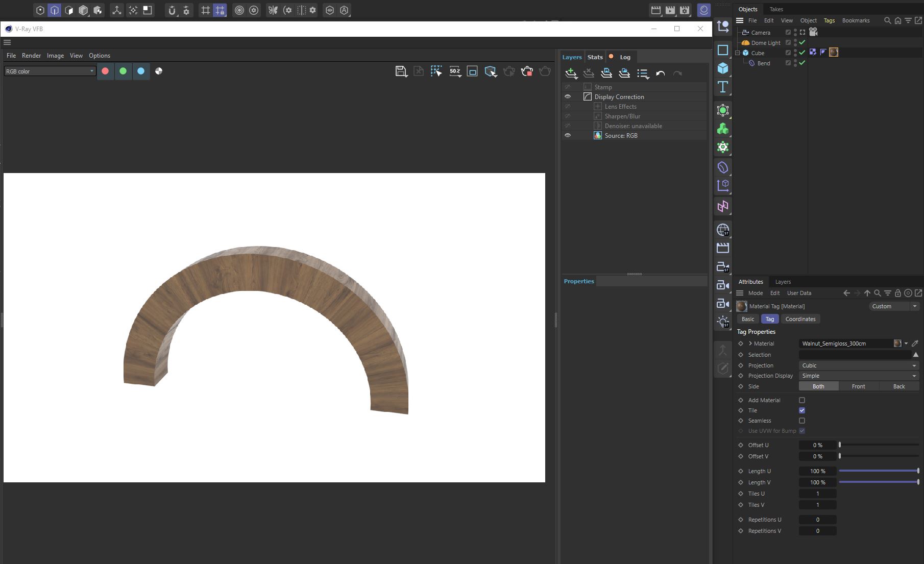Open the Image menu in VFB
Viewport: 924px width, 564px height.
tap(55, 56)
